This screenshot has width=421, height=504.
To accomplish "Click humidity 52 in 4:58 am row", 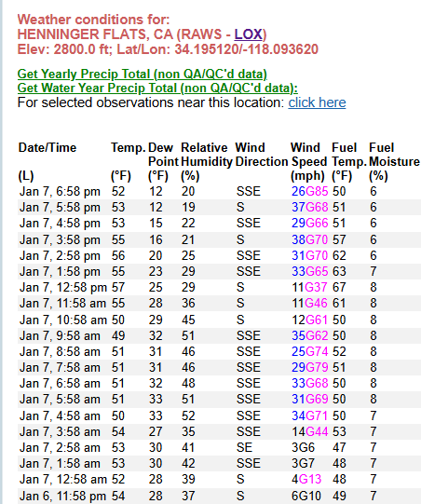I will (188, 415).
